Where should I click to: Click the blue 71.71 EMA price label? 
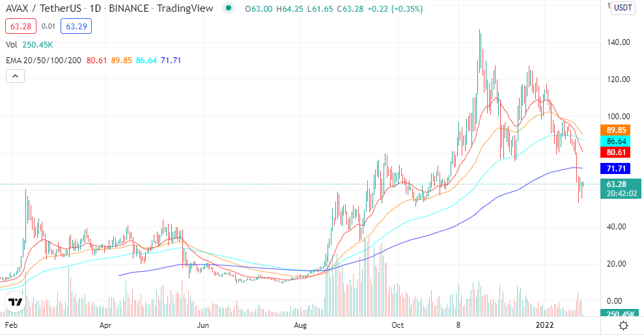[615, 168]
